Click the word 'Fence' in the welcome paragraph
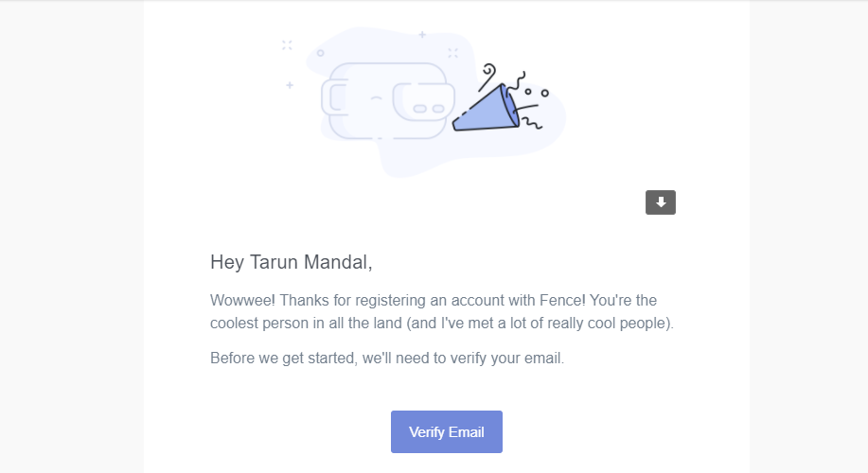The height and width of the screenshot is (473, 868). [x=560, y=301]
